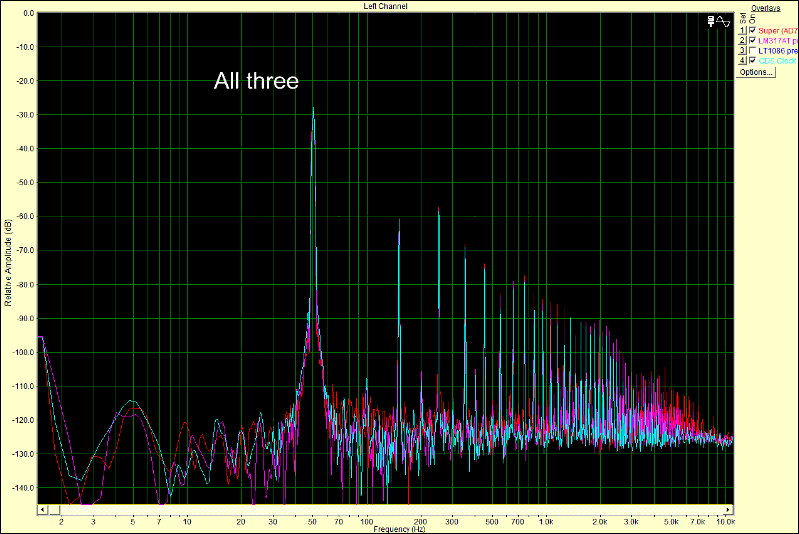Click the Left Channel plot title
Image resolution: width=799 pixels, height=534 pixels.
tap(385, 6)
